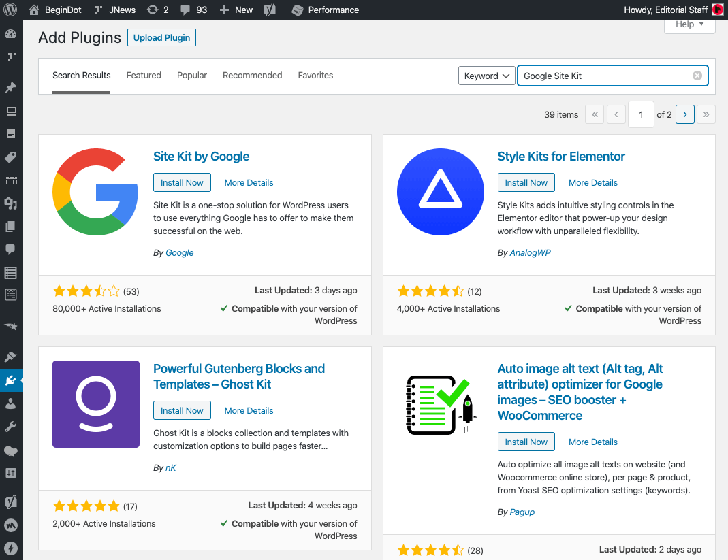This screenshot has width=728, height=560.
Task: Open Tools via the wrench sidebar icon
Action: click(11, 427)
